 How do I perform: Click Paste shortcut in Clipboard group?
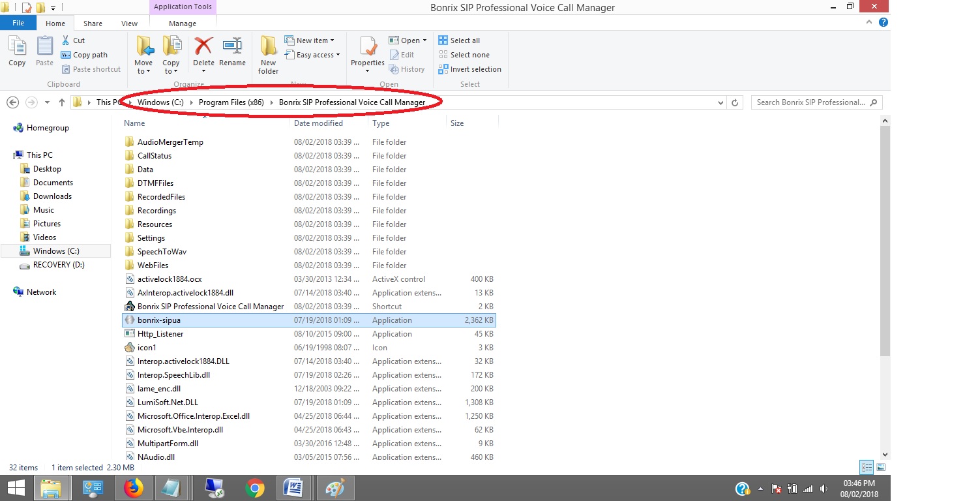tap(91, 69)
